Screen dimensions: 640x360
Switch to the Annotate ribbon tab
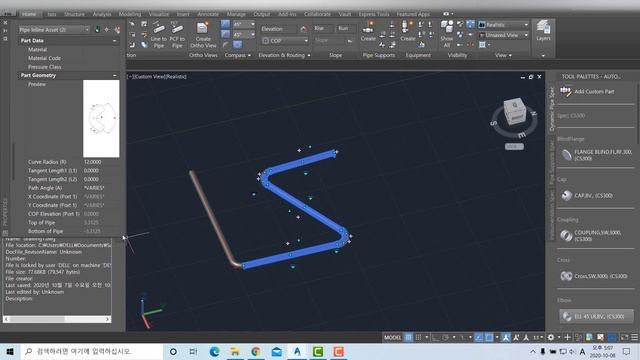(208, 14)
